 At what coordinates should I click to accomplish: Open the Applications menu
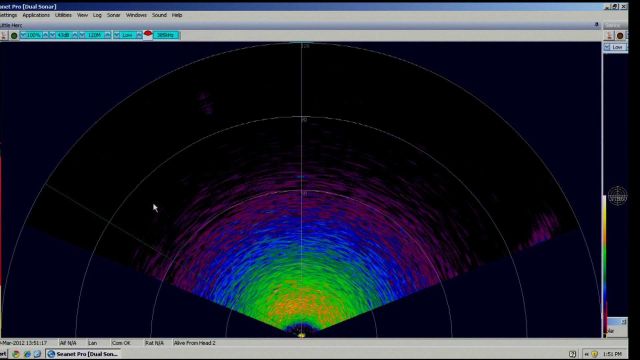pos(36,15)
